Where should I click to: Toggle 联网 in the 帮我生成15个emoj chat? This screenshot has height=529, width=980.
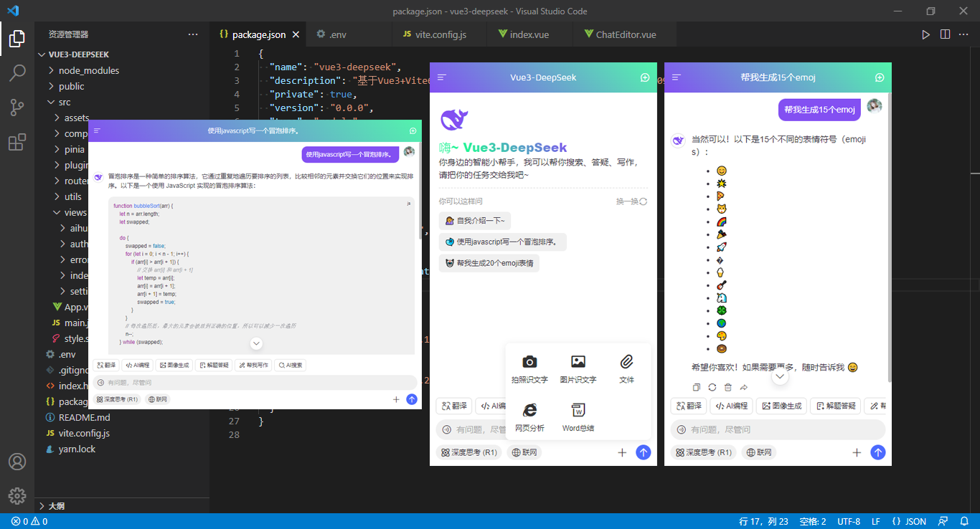click(x=759, y=452)
